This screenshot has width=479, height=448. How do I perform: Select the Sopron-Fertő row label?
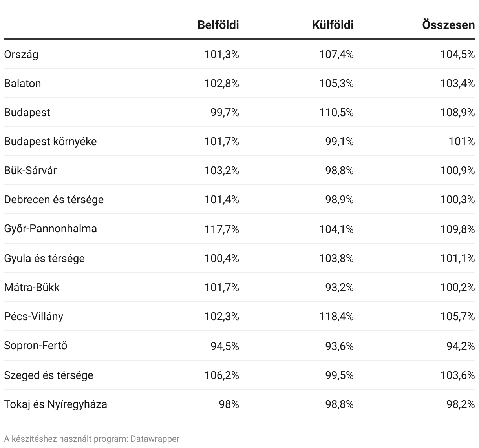(36, 346)
